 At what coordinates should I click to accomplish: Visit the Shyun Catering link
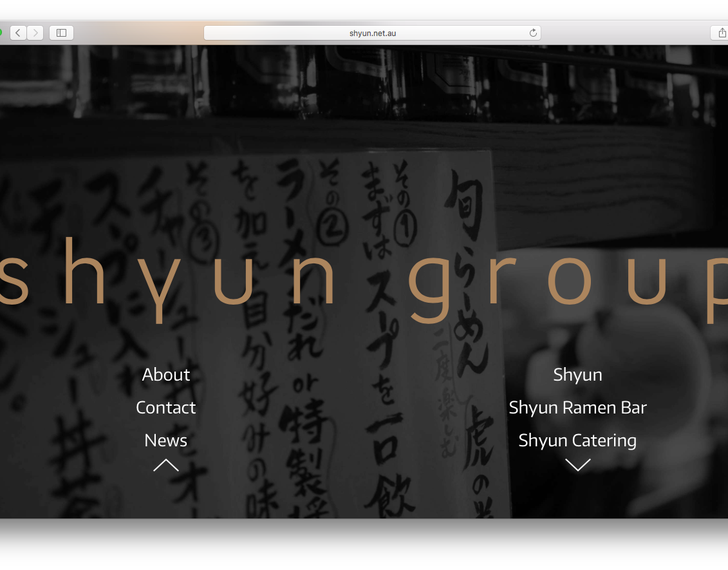[577, 441]
